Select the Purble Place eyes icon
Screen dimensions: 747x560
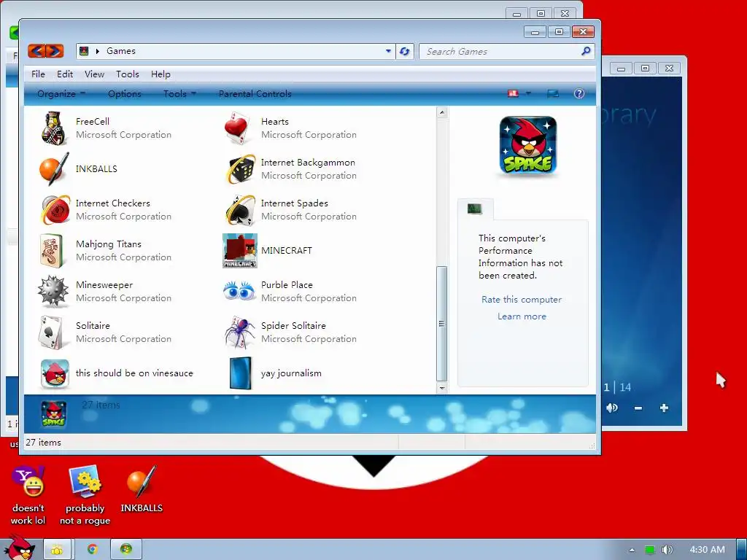click(x=239, y=291)
